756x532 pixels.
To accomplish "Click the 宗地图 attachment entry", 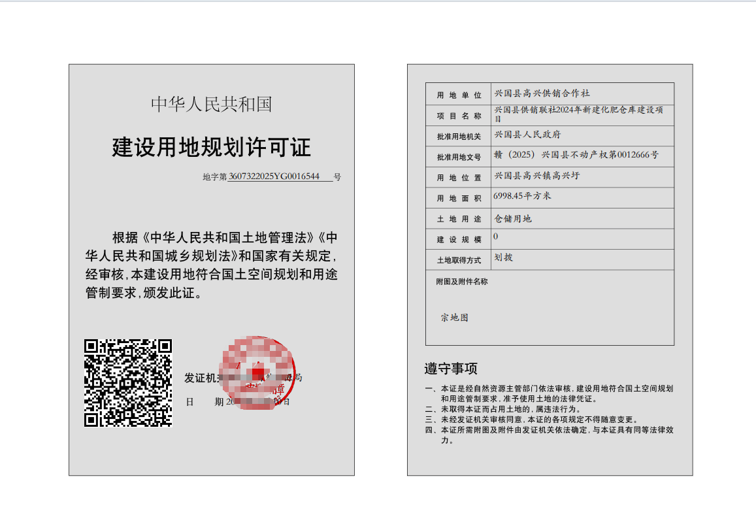I will point(454,318).
